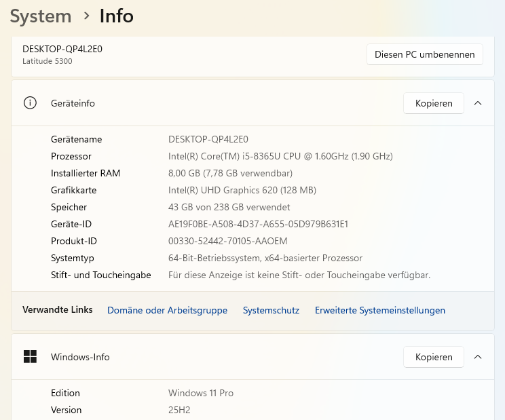Select the Intel UHD Graphics 620 value
The width and height of the screenshot is (505, 420).
tap(242, 190)
